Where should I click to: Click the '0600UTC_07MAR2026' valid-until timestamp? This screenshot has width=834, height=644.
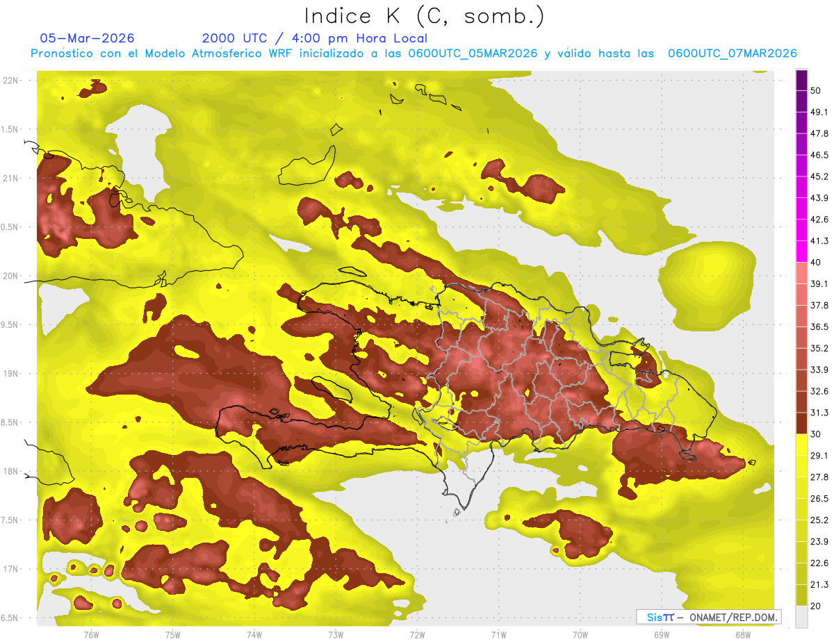pos(732,53)
